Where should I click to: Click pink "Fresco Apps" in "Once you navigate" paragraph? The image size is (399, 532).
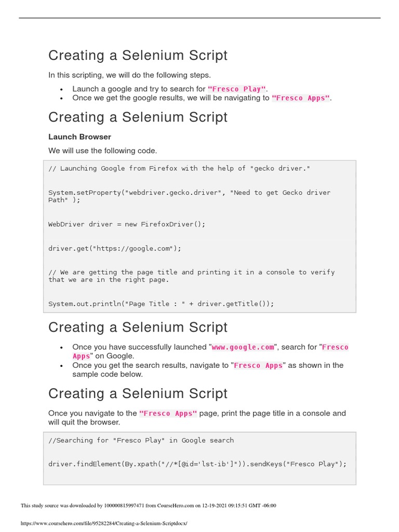(x=168, y=414)
